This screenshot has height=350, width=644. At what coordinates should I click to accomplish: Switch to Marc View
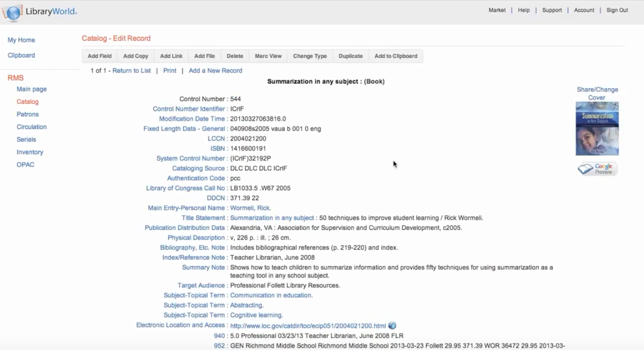click(x=268, y=56)
